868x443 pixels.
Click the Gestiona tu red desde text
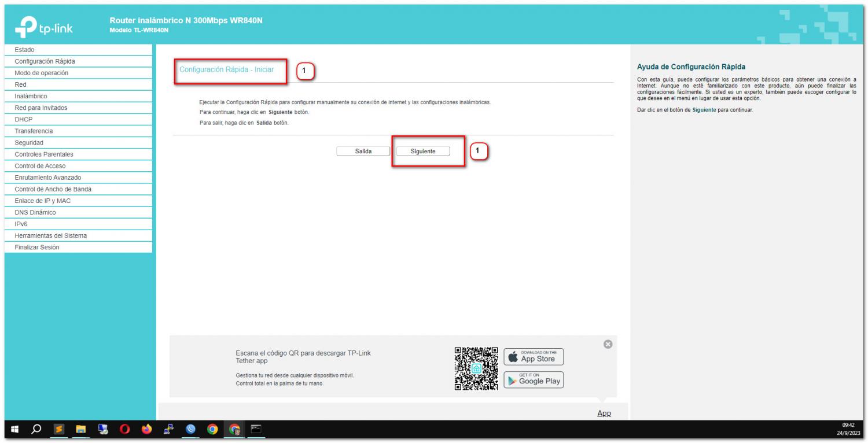[x=295, y=375]
